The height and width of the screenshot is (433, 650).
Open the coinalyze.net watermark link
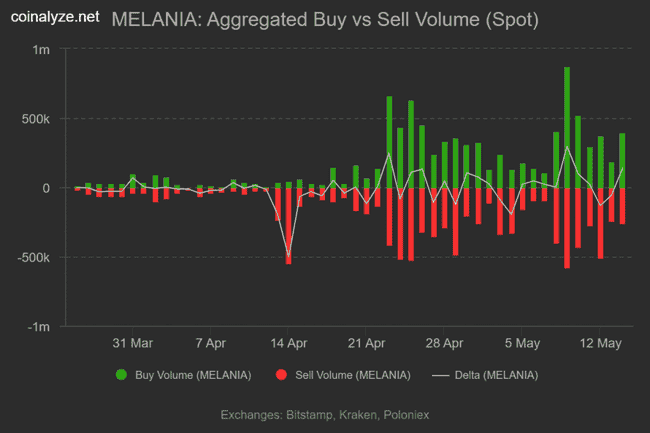coord(50,17)
